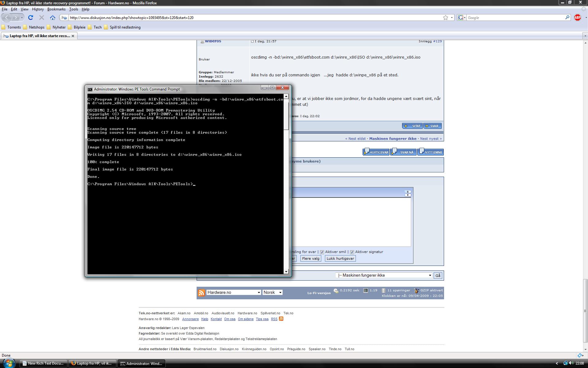Click the SVAR NÅ button
This screenshot has height=368, width=588.
click(x=403, y=152)
